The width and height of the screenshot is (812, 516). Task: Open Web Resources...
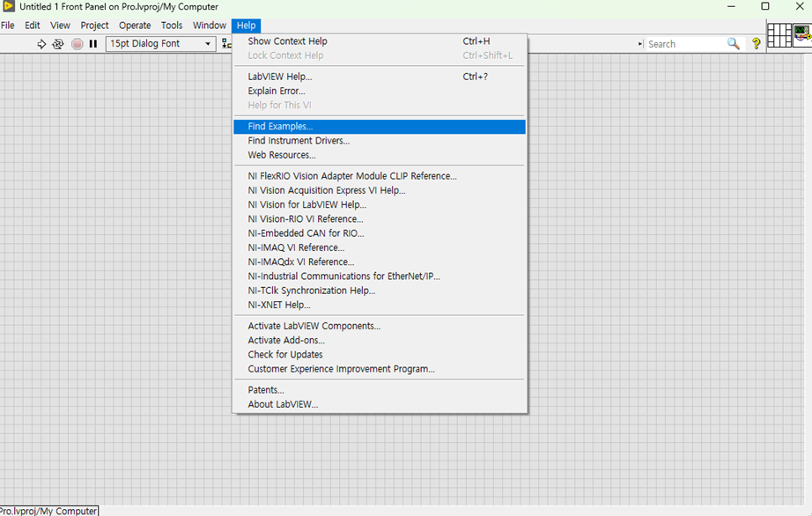pos(380,155)
